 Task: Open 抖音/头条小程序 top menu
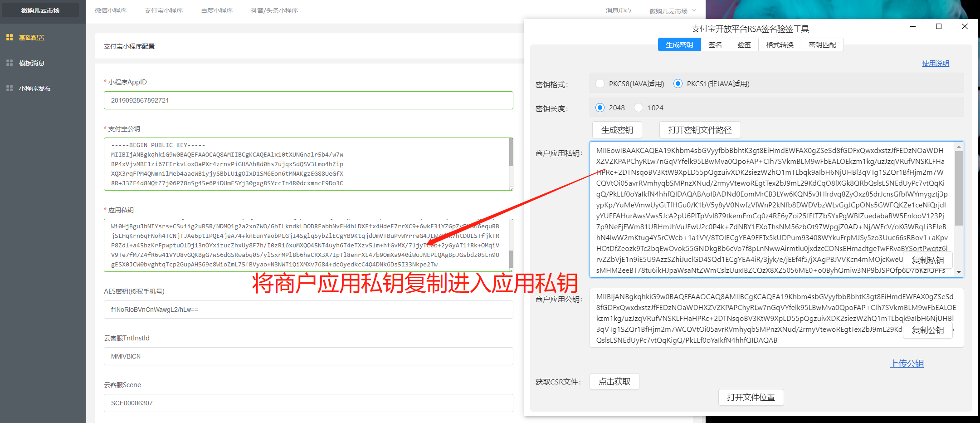[274, 10]
